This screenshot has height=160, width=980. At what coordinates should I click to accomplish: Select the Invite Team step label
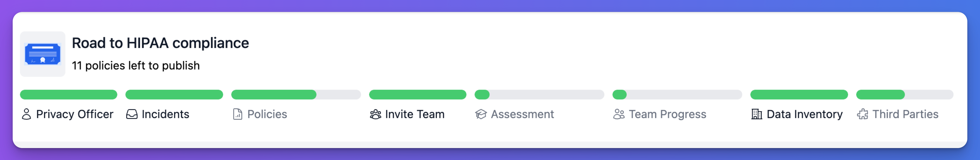(415, 114)
